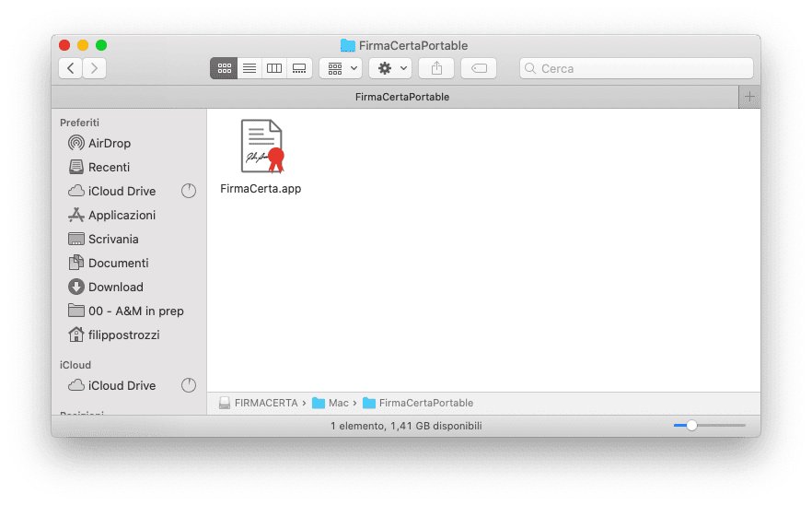Open the gear action menu
Image resolution: width=812 pixels, height=505 pixels.
tap(390, 68)
